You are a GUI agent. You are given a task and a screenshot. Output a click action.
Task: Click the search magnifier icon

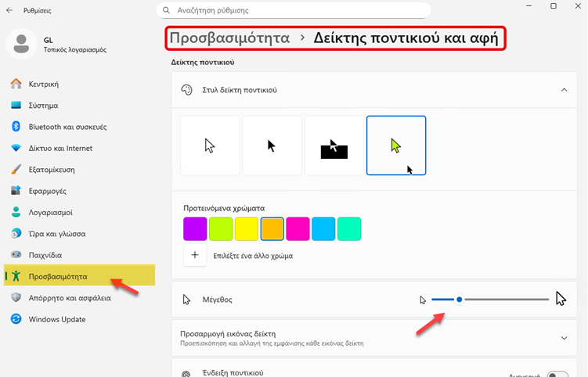pos(165,10)
